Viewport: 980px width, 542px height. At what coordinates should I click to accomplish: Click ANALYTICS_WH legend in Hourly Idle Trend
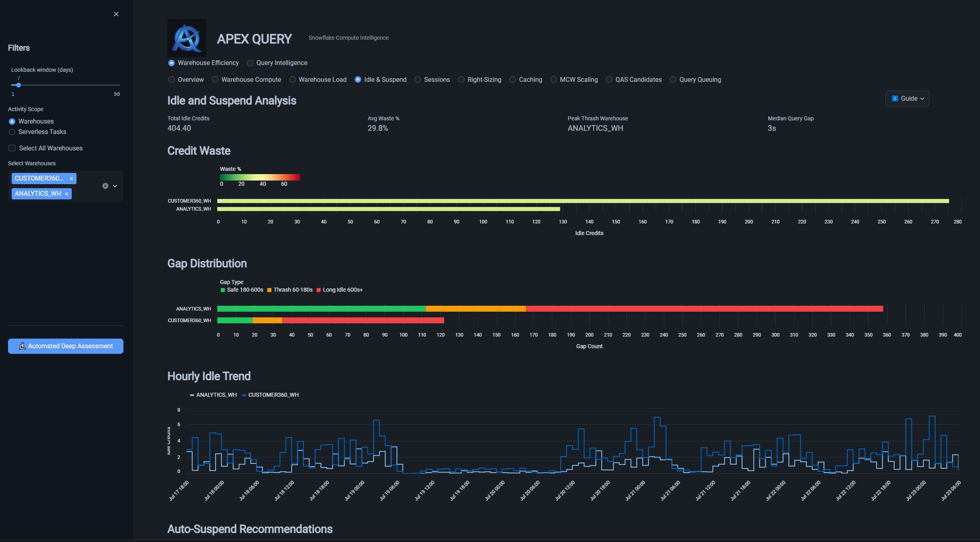(x=213, y=395)
